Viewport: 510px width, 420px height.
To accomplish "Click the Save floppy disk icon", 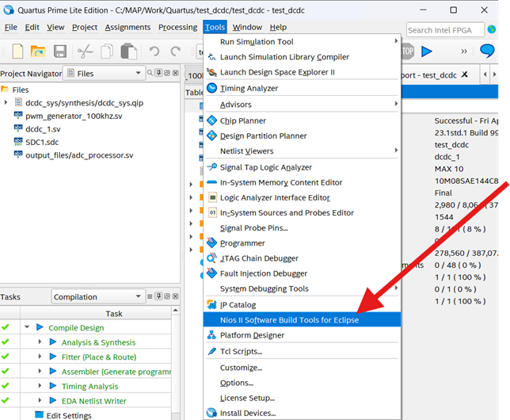I will click(x=60, y=52).
